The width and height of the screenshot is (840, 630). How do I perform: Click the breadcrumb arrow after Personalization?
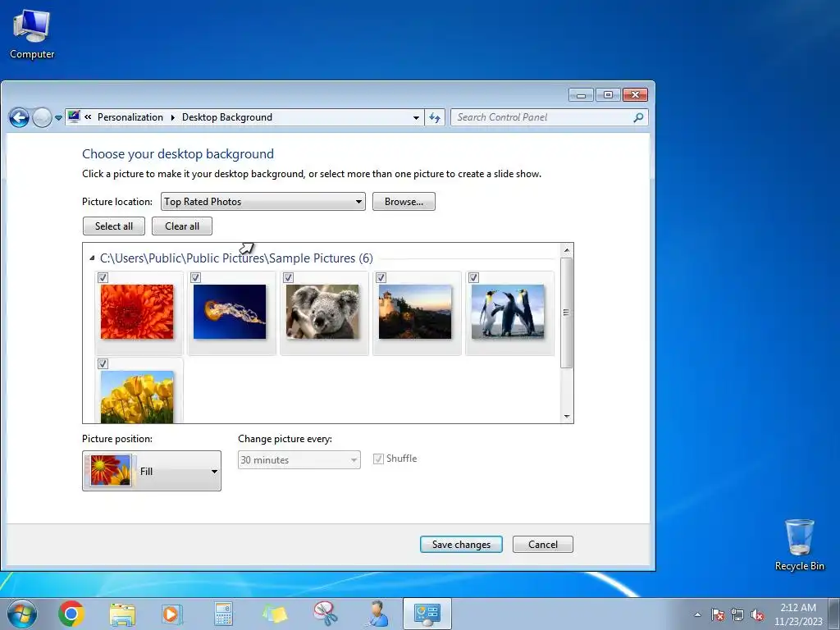tap(172, 117)
